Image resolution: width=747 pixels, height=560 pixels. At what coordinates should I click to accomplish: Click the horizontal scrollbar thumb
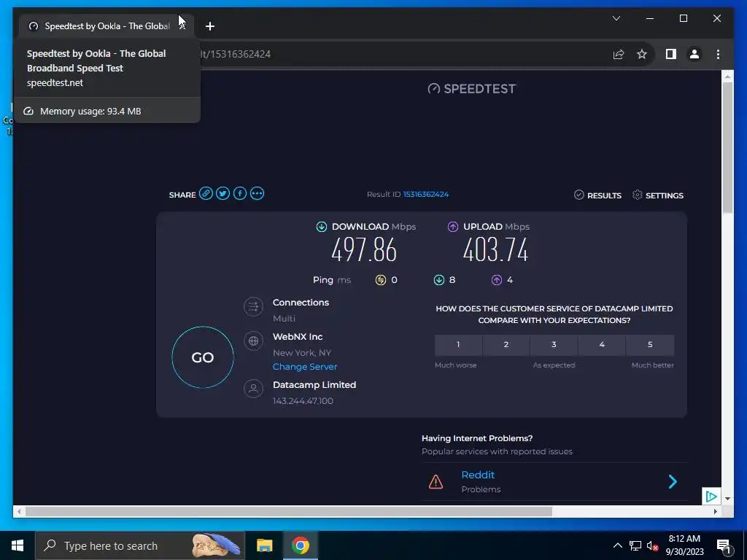pos(289,512)
